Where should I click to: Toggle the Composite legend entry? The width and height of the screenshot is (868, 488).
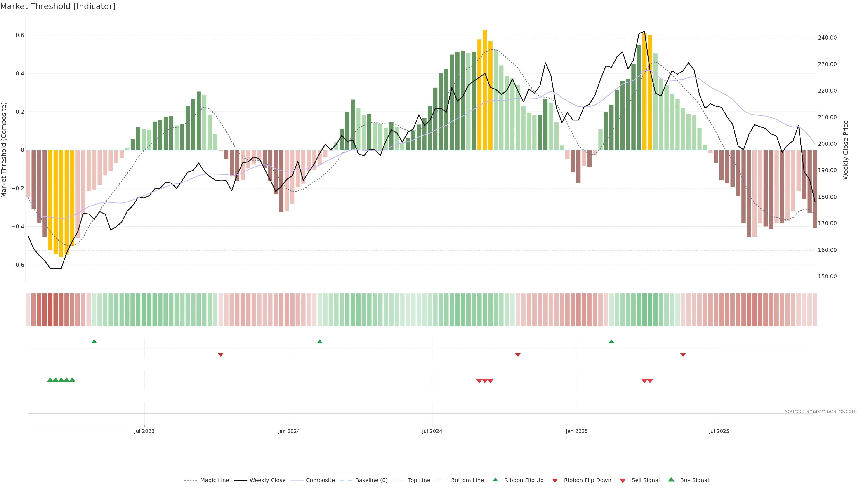[320, 480]
